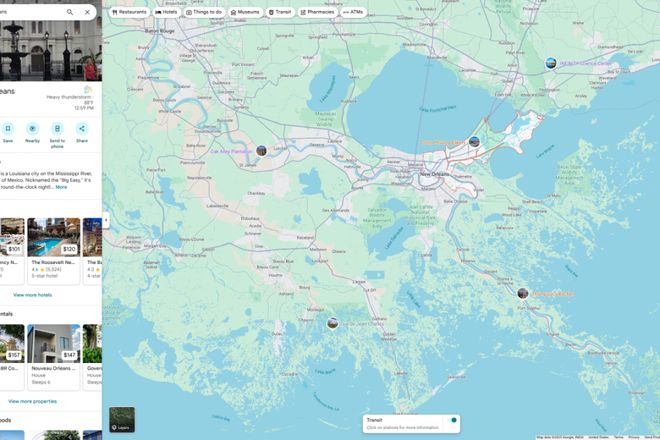Open the View more properties link
Image resolution: width=660 pixels, height=440 pixels.
32,401
